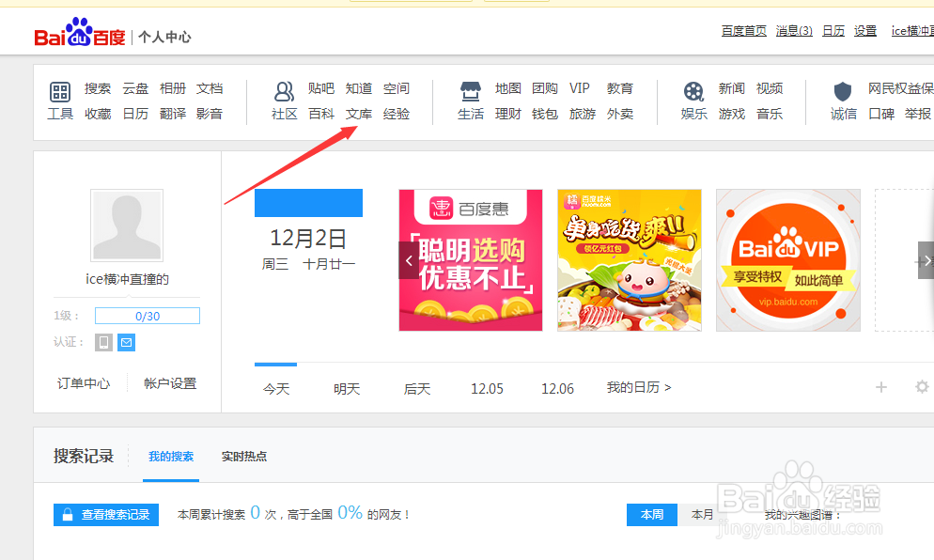Open 百科 link
This screenshot has height=560, width=934.
[321, 114]
